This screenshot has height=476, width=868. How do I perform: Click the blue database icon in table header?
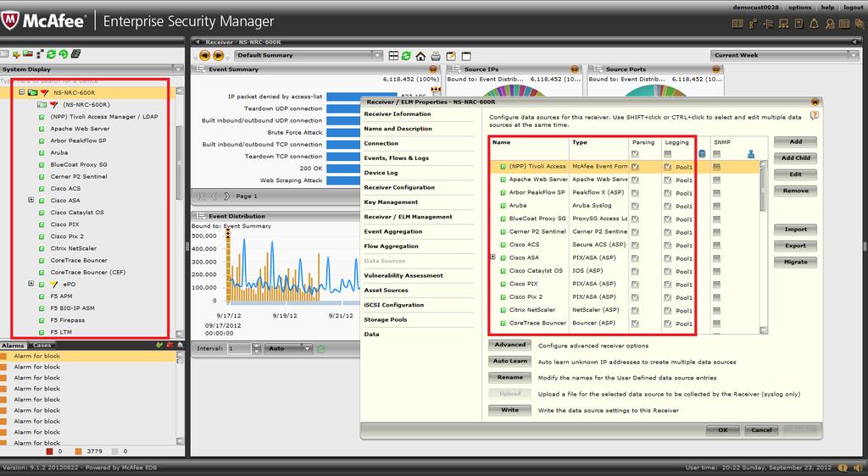[702, 153]
